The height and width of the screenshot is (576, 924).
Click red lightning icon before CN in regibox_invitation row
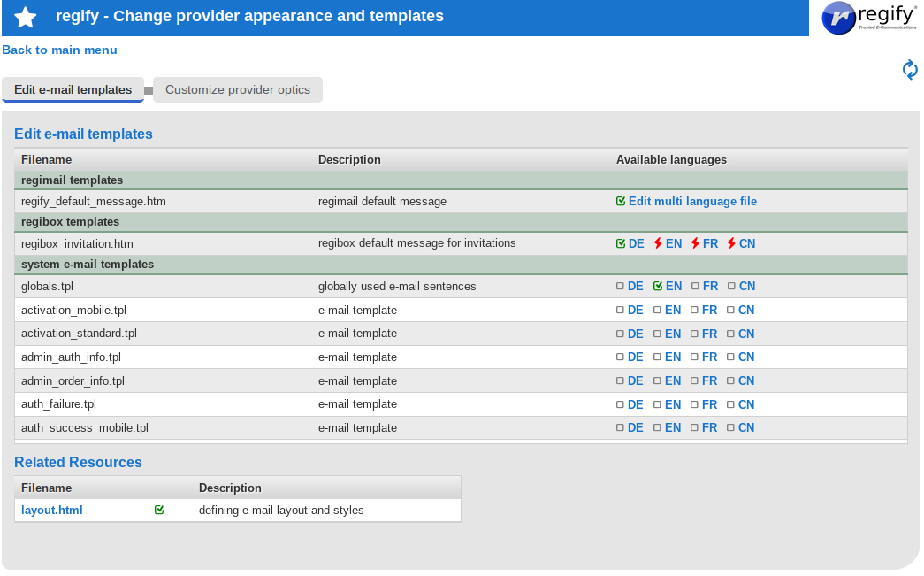[731, 243]
